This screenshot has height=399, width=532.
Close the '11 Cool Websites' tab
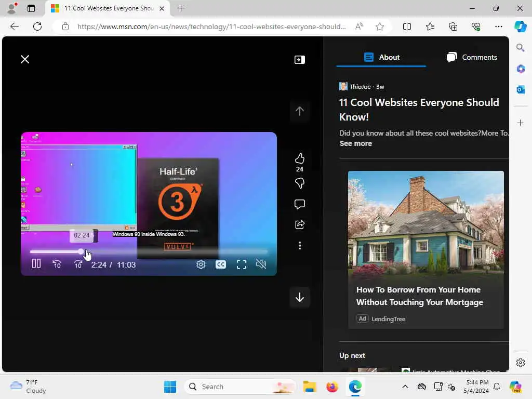pos(162,8)
